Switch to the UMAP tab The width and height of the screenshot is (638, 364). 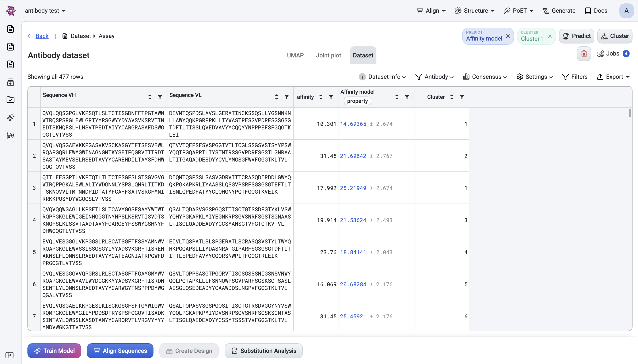point(295,56)
